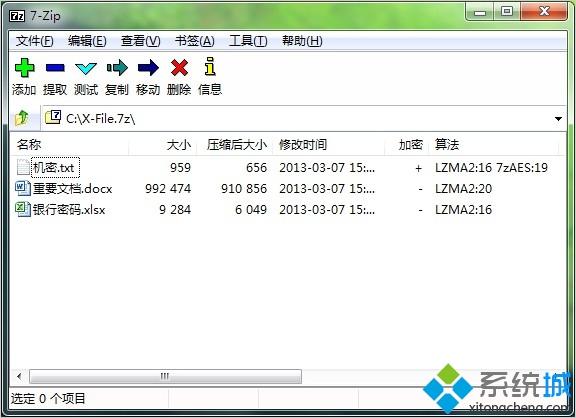Viewport: 576px width, 418px height.
Task: Sort by 大小 column header
Action: coord(163,145)
